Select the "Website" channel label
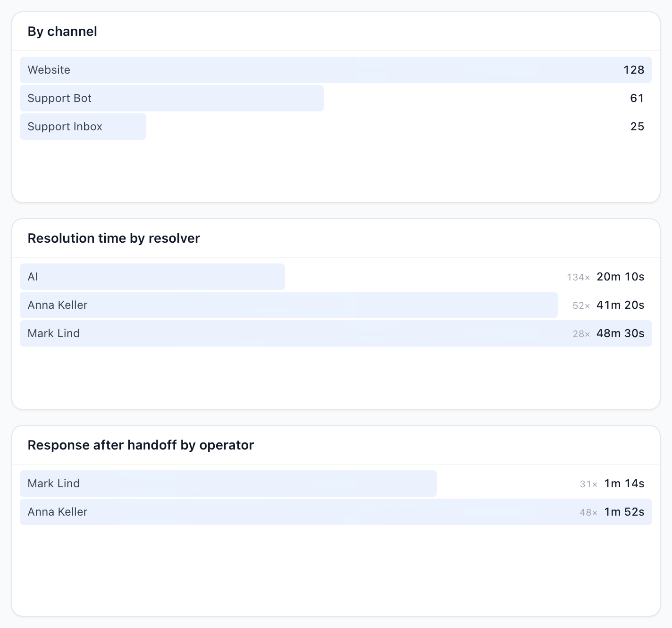The height and width of the screenshot is (628, 672). [49, 70]
